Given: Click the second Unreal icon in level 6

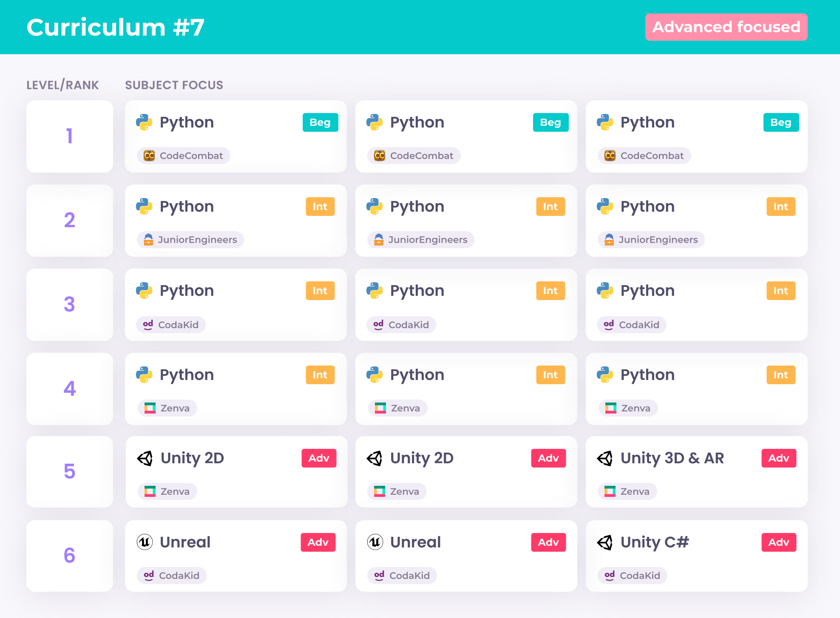Looking at the screenshot, I should click(x=375, y=542).
